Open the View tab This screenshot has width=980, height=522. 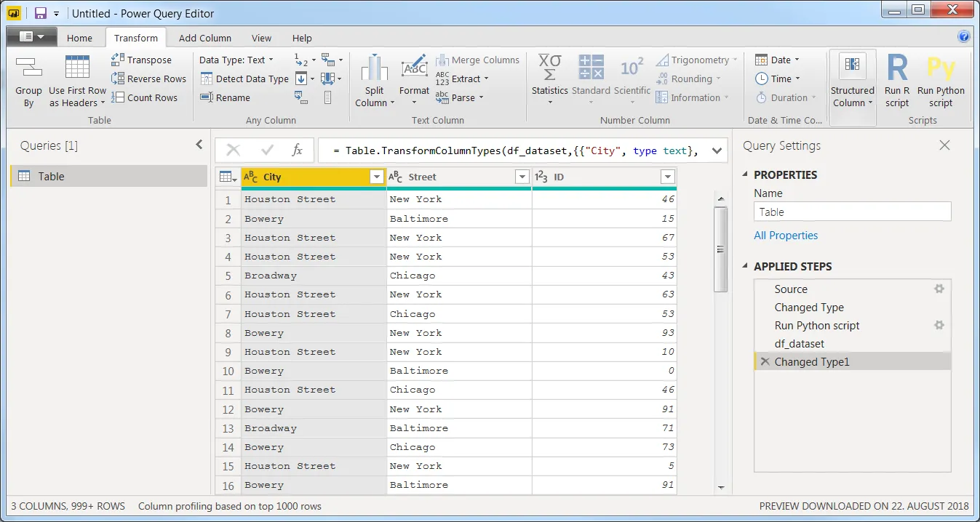(x=261, y=38)
